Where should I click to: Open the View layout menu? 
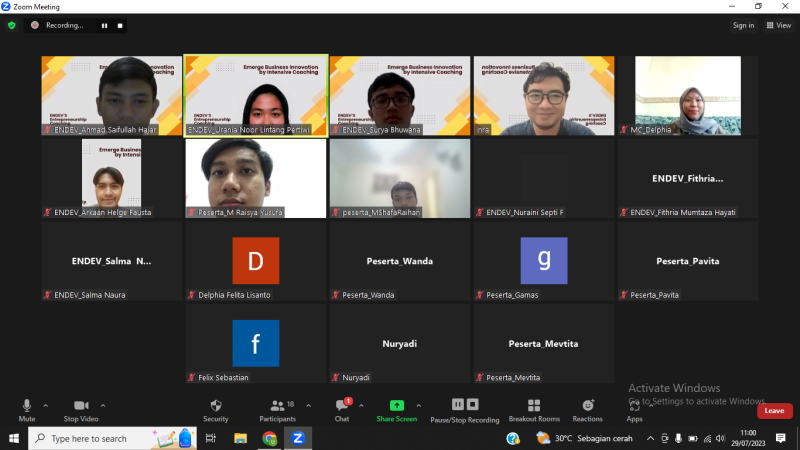pos(779,26)
